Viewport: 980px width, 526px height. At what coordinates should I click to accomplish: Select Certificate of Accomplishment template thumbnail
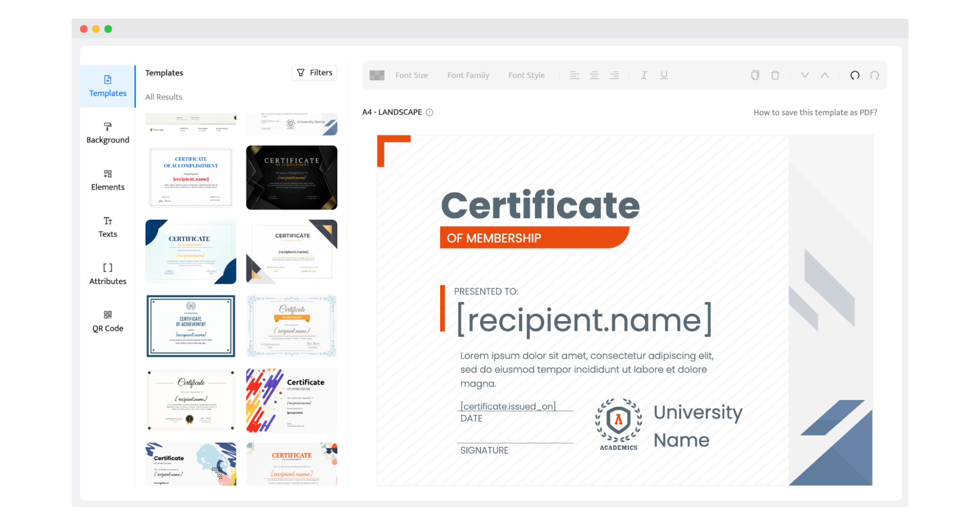point(191,177)
